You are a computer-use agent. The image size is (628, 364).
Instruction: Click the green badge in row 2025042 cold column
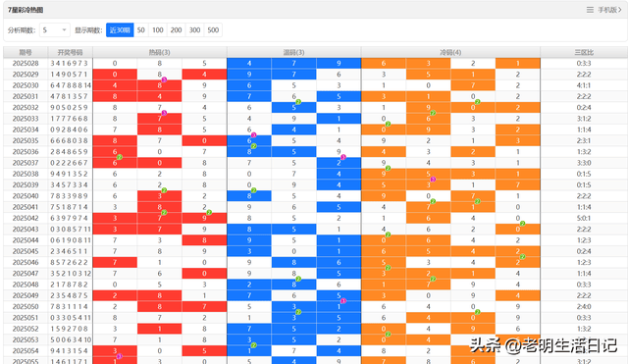(522, 224)
